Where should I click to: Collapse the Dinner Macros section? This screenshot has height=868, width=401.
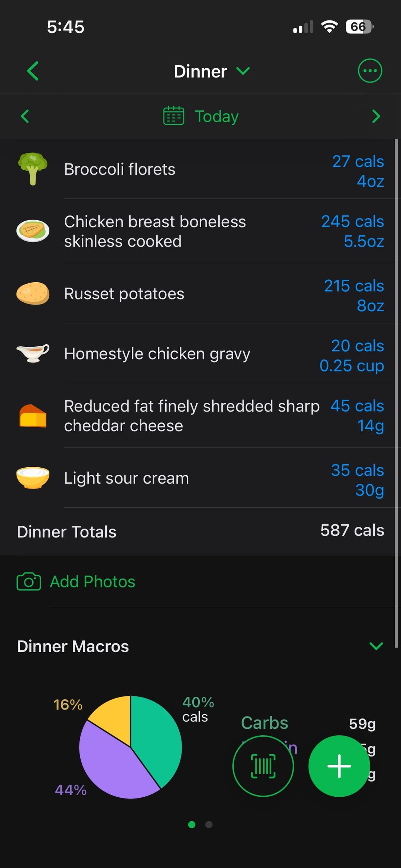[376, 646]
